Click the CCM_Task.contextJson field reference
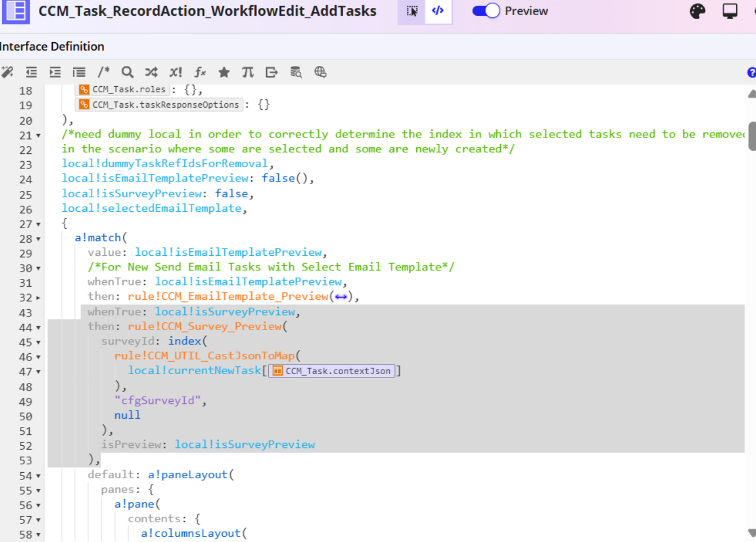756x542 pixels. click(x=332, y=371)
